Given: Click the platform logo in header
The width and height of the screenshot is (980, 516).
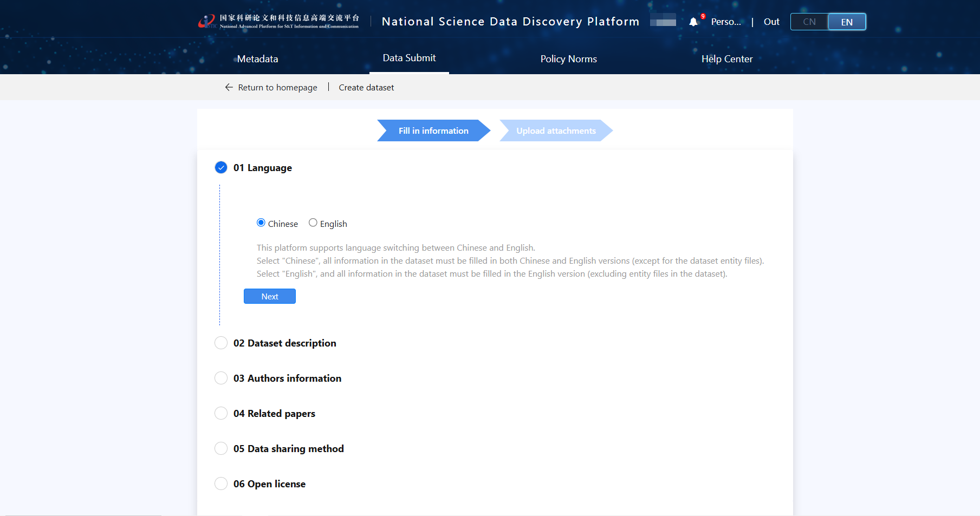Looking at the screenshot, I should [x=278, y=22].
